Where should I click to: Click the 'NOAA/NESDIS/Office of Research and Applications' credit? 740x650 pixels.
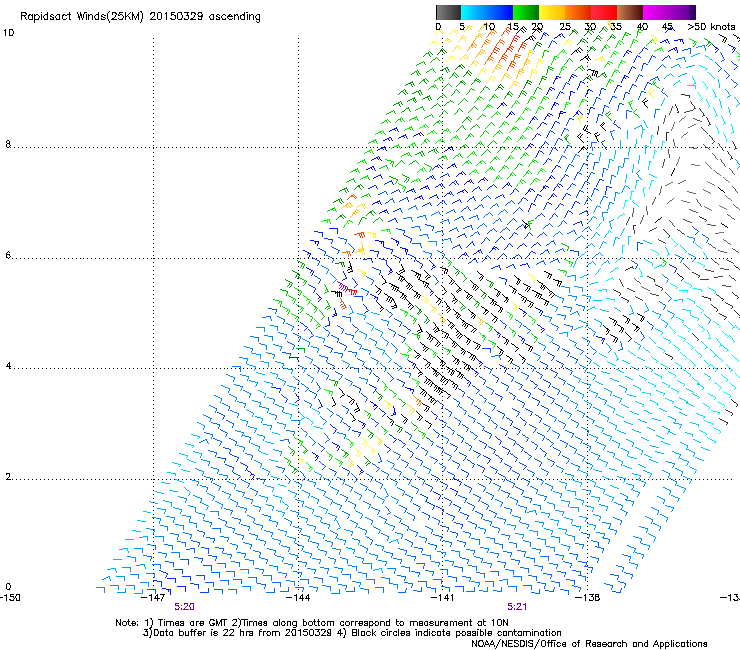click(589, 644)
